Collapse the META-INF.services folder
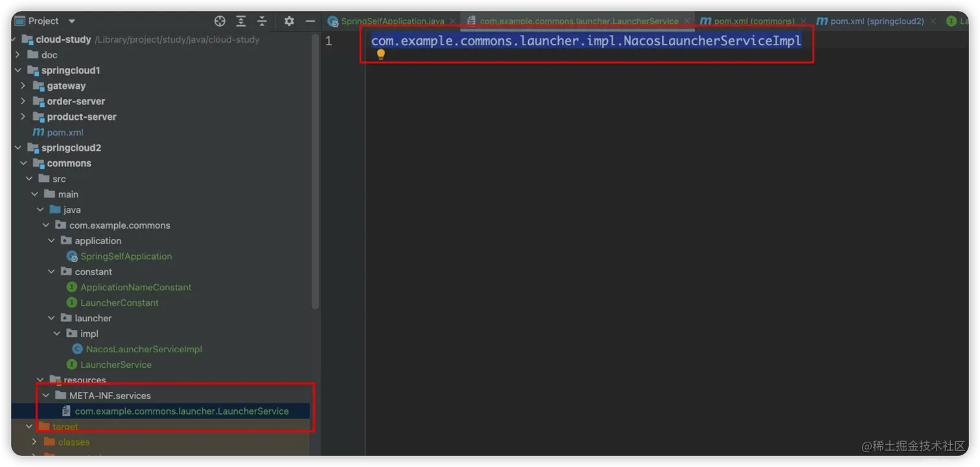980x467 pixels. [x=46, y=396]
